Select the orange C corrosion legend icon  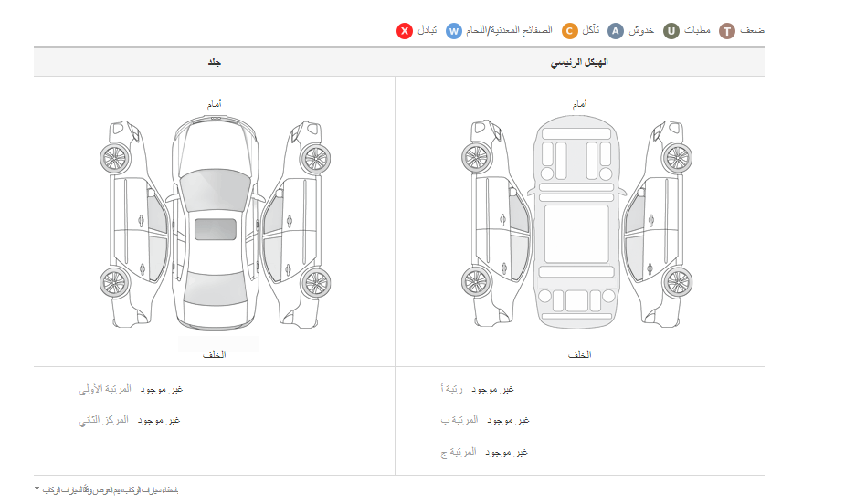coord(569,31)
